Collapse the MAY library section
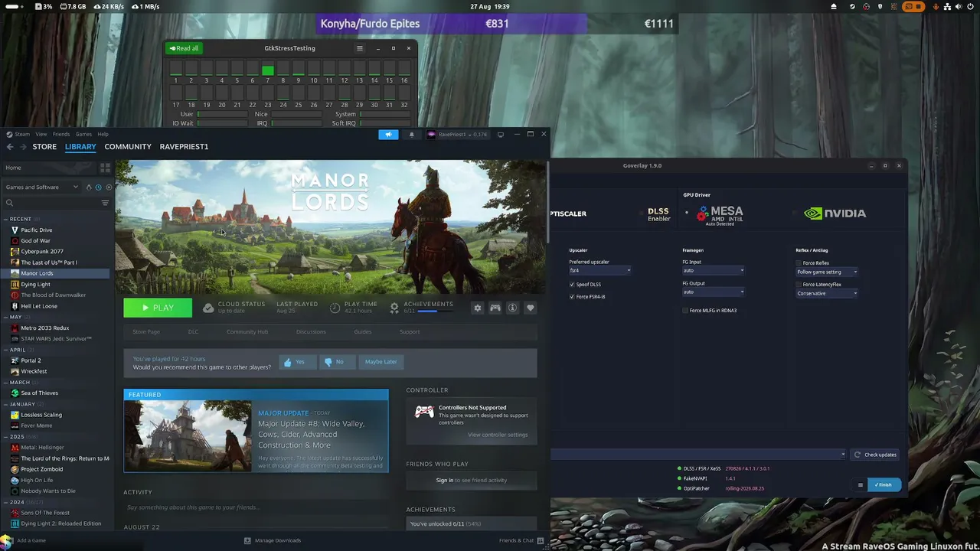Image resolution: width=980 pixels, height=551 pixels. click(x=7, y=317)
